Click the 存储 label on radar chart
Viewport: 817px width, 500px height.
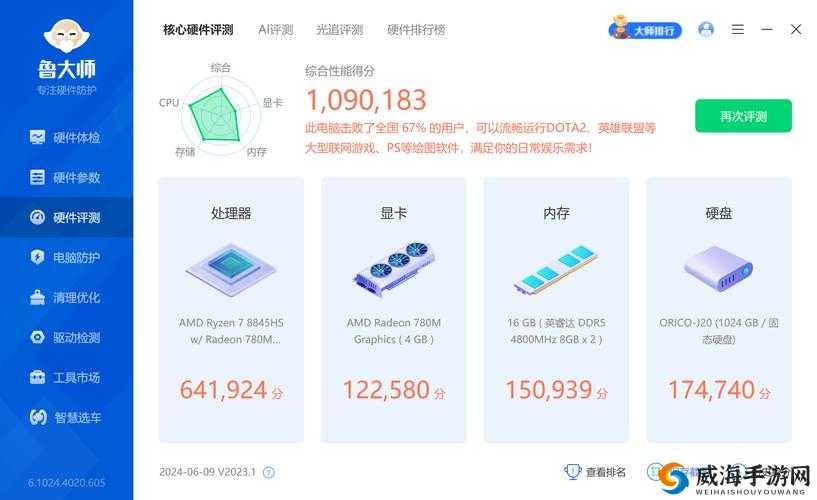coord(185,152)
